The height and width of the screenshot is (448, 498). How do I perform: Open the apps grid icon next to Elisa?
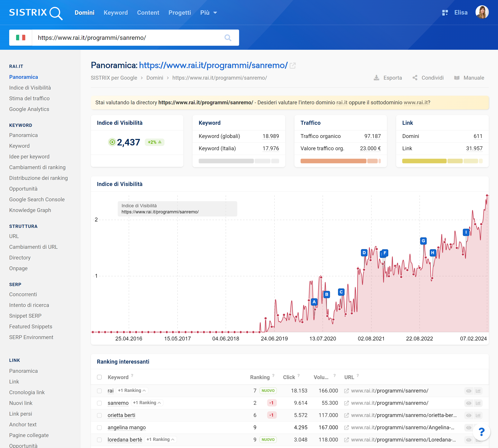coord(445,13)
